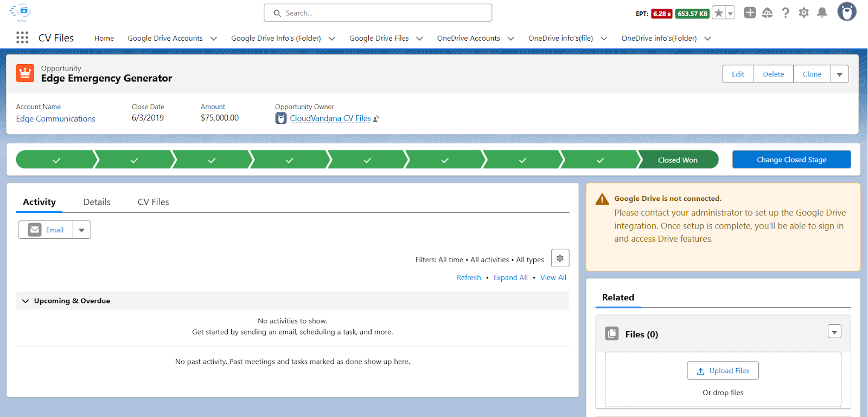Click the Delete button
The width and height of the screenshot is (868, 417).
point(774,74)
